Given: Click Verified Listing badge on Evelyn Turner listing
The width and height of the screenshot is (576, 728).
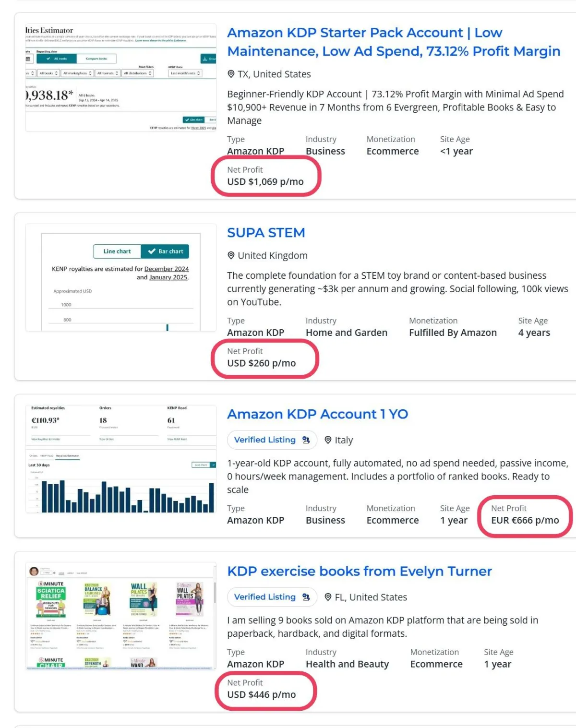Looking at the screenshot, I should [272, 597].
